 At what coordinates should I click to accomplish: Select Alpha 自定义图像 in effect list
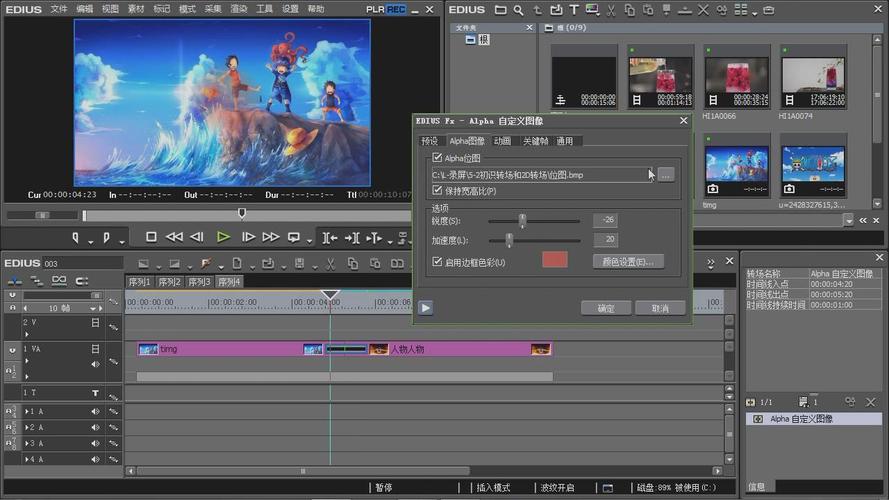tap(814, 419)
